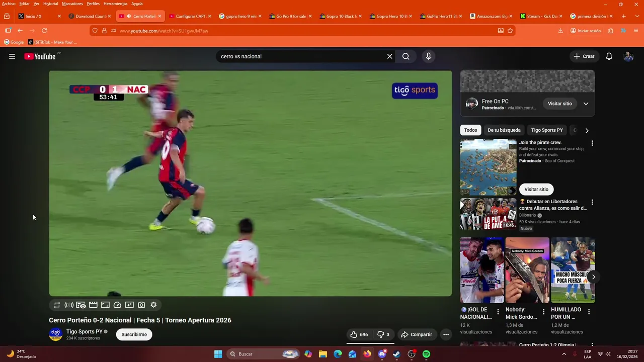Open options for Gol de Nacional short
Image resolution: width=644 pixels, height=362 pixels.
498,312
